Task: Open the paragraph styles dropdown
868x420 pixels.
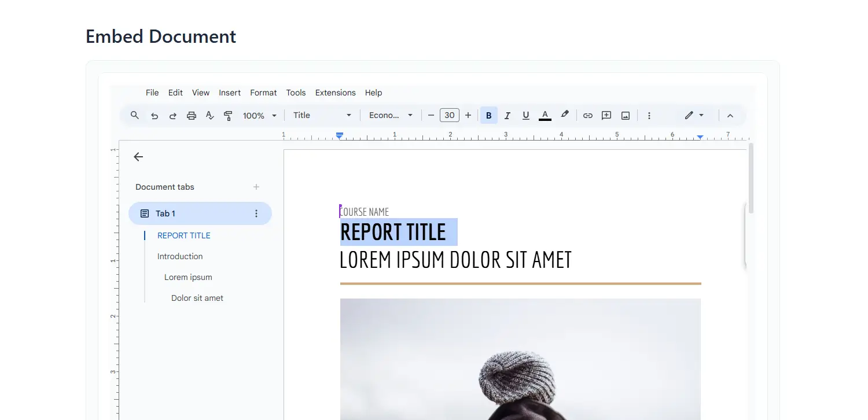Action: (x=322, y=115)
